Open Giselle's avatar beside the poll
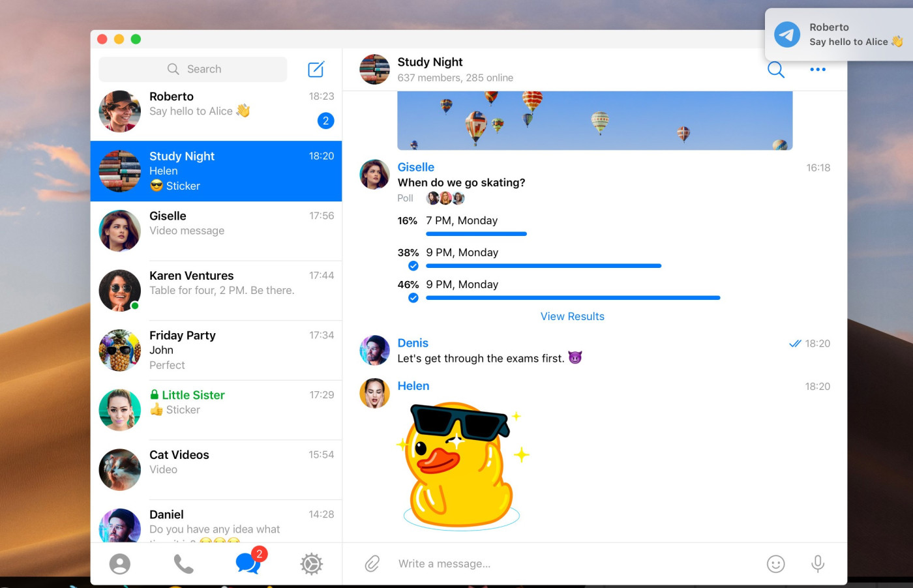Image resolution: width=913 pixels, height=588 pixels. (x=375, y=174)
